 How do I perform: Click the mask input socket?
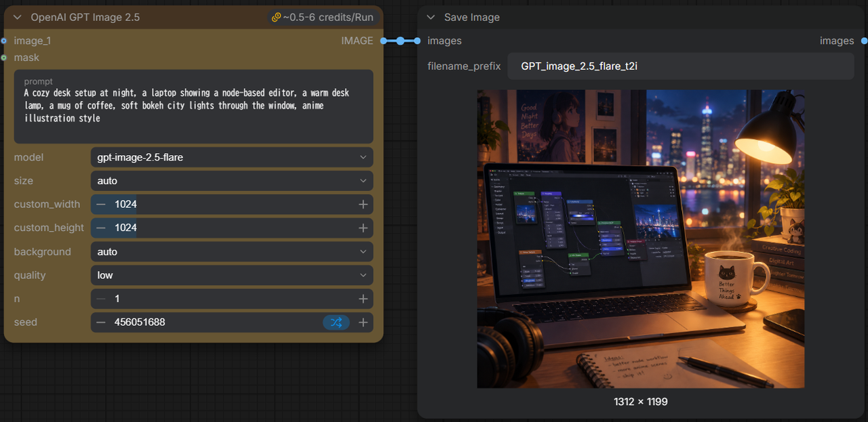pyautogui.click(x=4, y=58)
